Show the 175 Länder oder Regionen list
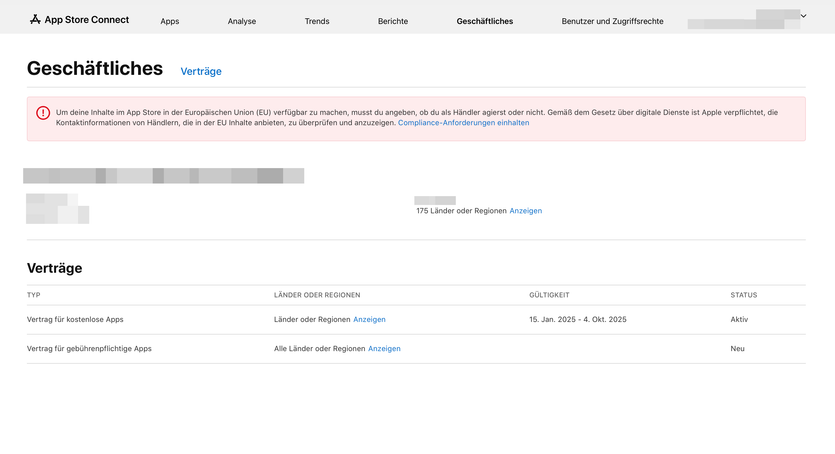 point(526,211)
